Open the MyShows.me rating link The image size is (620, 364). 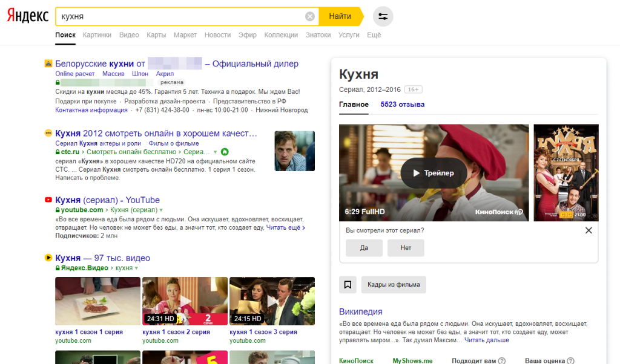point(412,361)
